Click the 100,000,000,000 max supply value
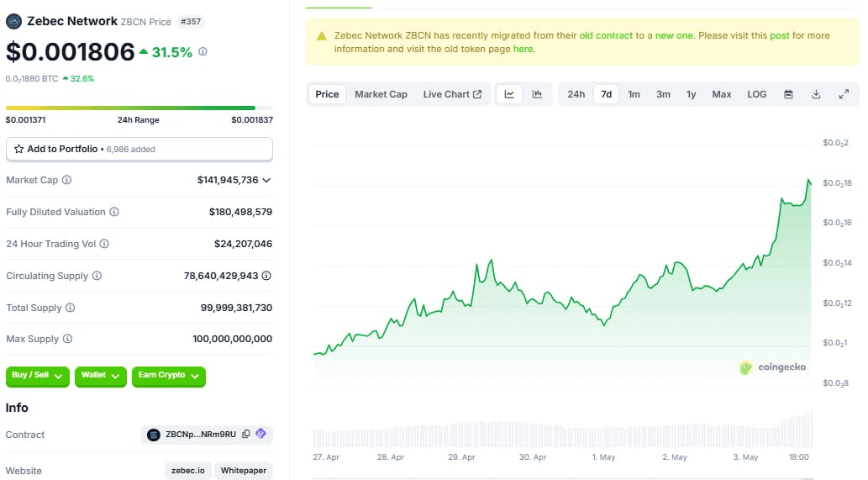868x480 pixels. (x=233, y=339)
